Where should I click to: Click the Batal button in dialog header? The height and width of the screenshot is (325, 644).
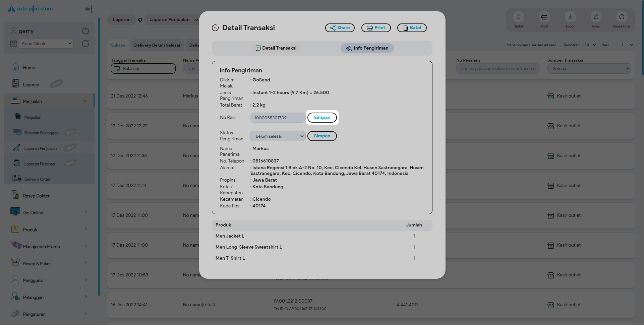(x=412, y=28)
